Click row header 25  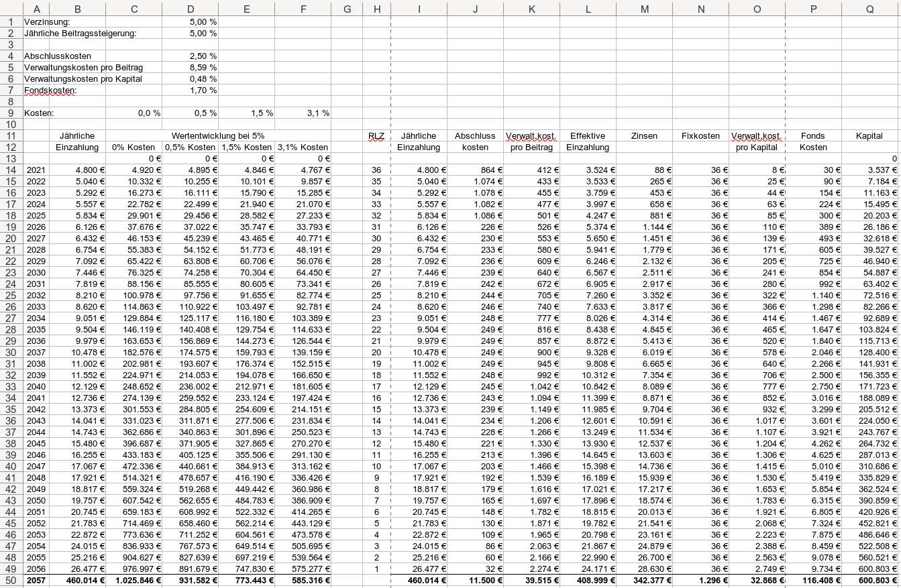(x=11, y=295)
